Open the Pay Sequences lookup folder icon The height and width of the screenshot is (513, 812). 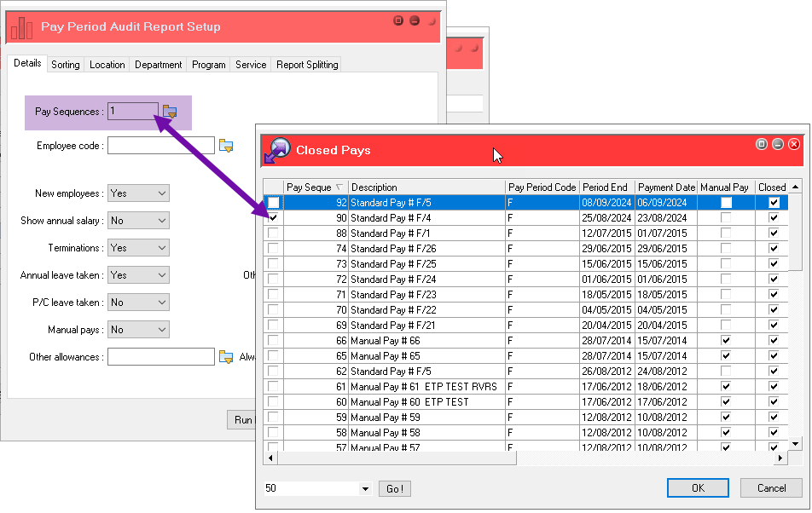[x=170, y=111]
